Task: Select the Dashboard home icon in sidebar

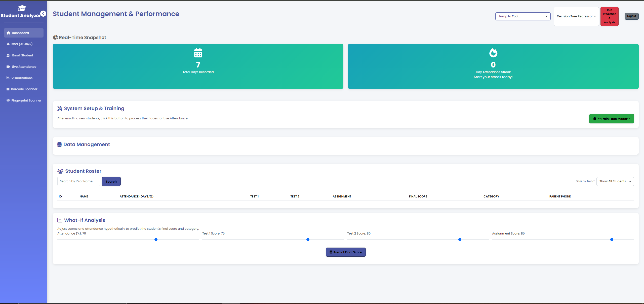Action: [8, 33]
